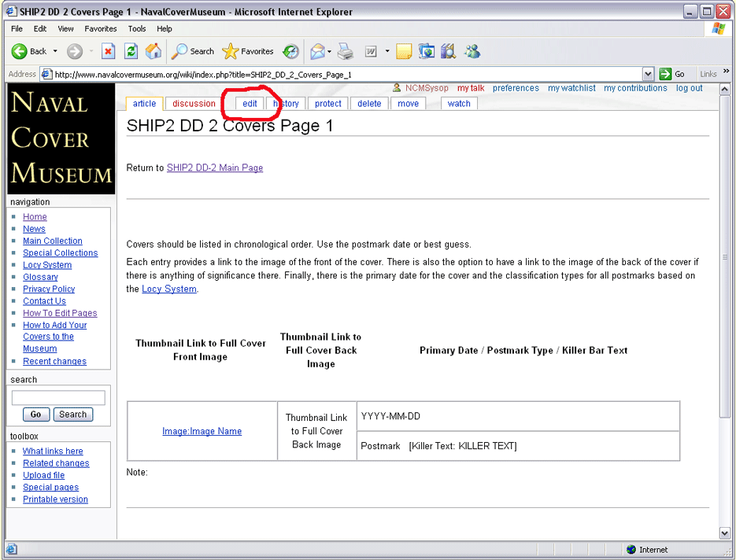Click the vertical scrollbar down arrow
Screen dimensions: 736x560
pyautogui.click(x=725, y=532)
